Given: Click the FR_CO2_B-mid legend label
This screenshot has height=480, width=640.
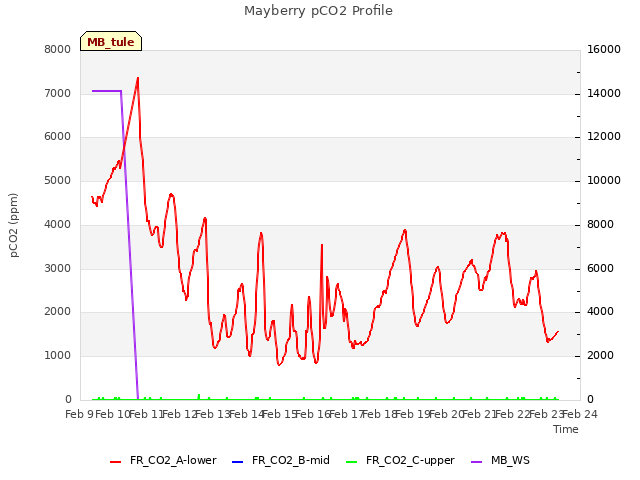Looking at the screenshot, I should (291, 460).
